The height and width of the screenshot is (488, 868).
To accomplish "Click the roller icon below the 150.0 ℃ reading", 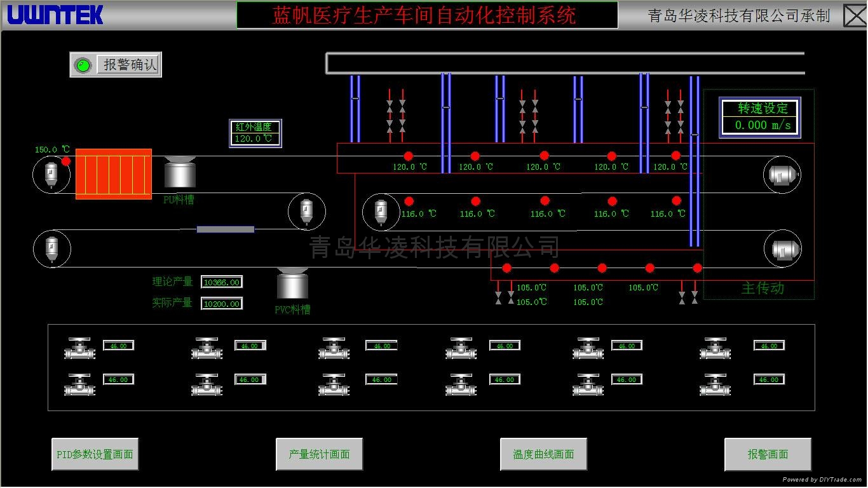I will (51, 174).
